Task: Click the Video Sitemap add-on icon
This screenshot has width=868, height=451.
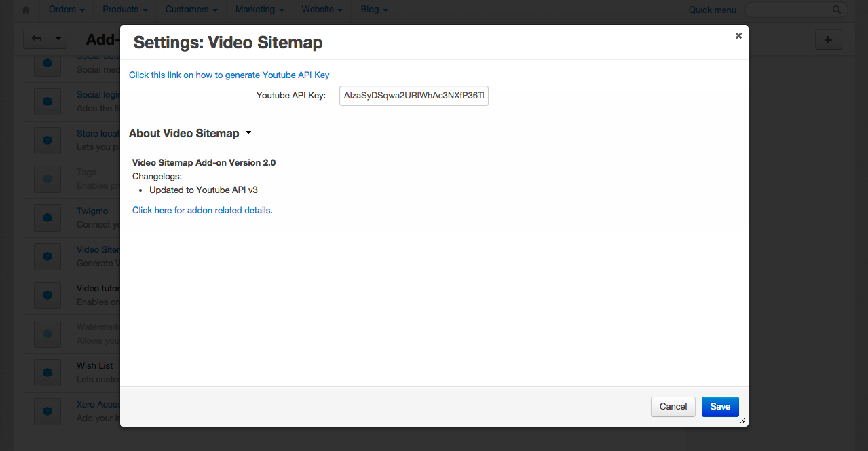Action: coord(48,257)
